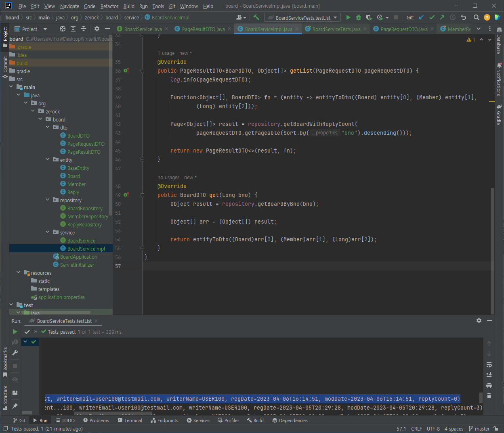Click the master branch widget

pyautogui.click(x=479, y=429)
